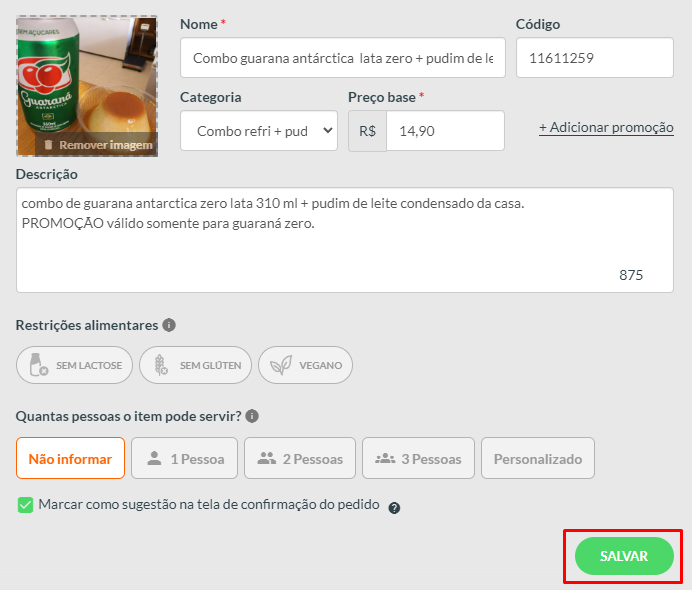Viewport: 692px width, 590px height.
Task: Uncheck Marcar como sugestão checkbox
Action: pyautogui.click(x=26, y=505)
